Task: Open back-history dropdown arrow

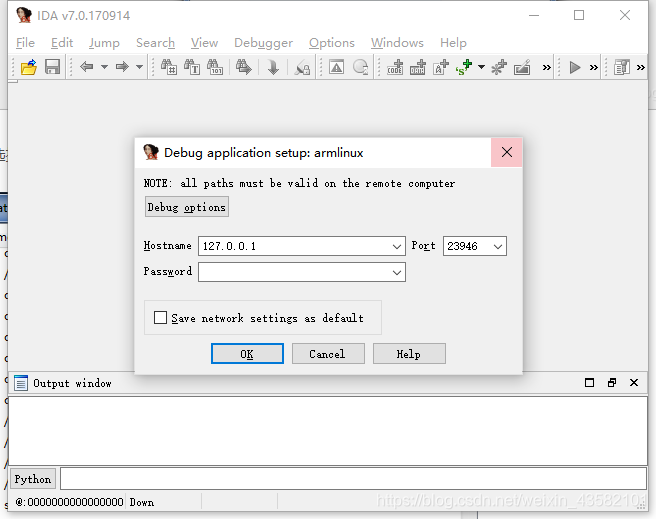Action: coord(104,67)
